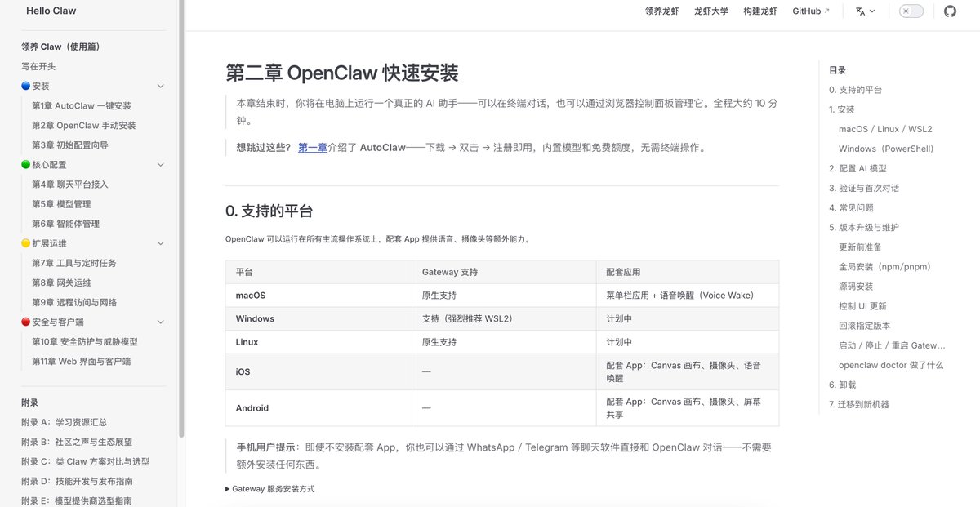Open the GitHub repository icon
The height and width of the screenshot is (507, 980).
click(x=950, y=11)
